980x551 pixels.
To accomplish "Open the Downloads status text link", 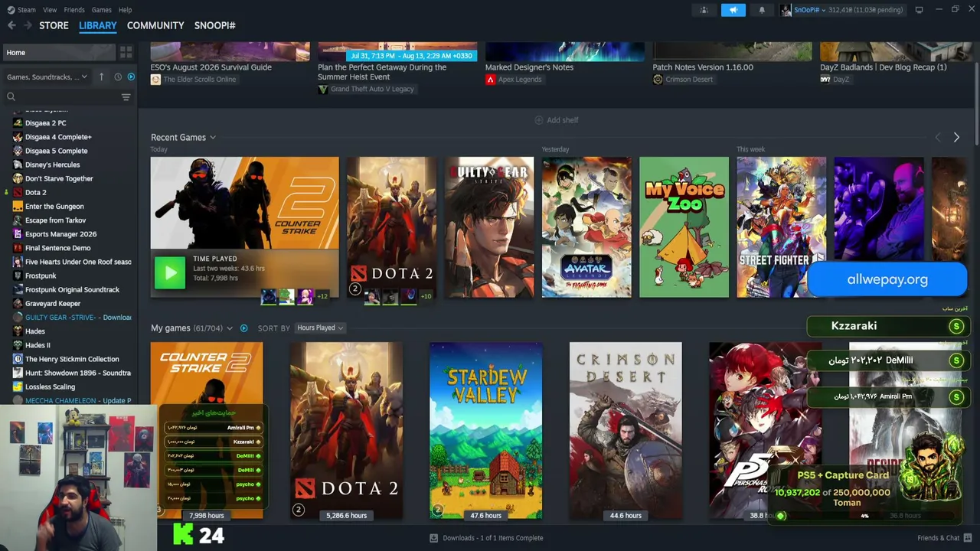I will click(x=492, y=538).
